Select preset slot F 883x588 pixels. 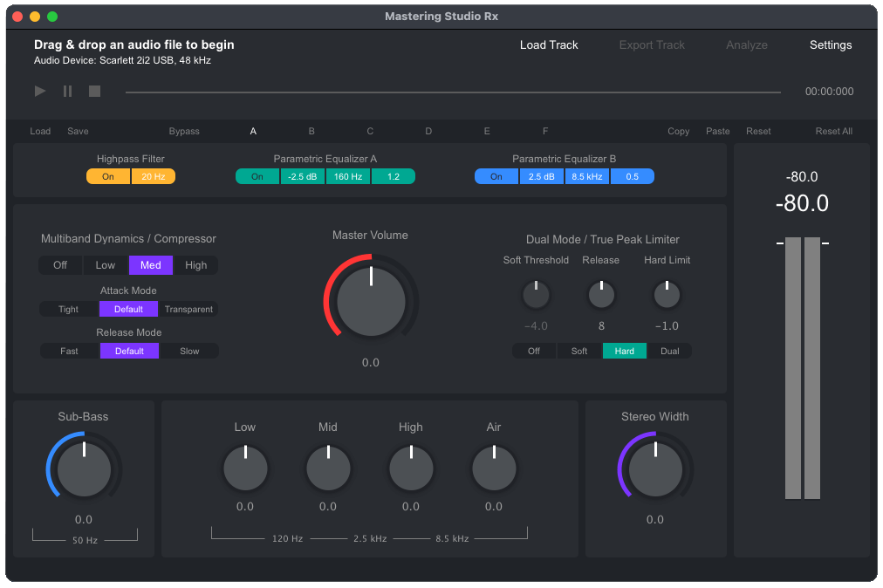tap(544, 131)
